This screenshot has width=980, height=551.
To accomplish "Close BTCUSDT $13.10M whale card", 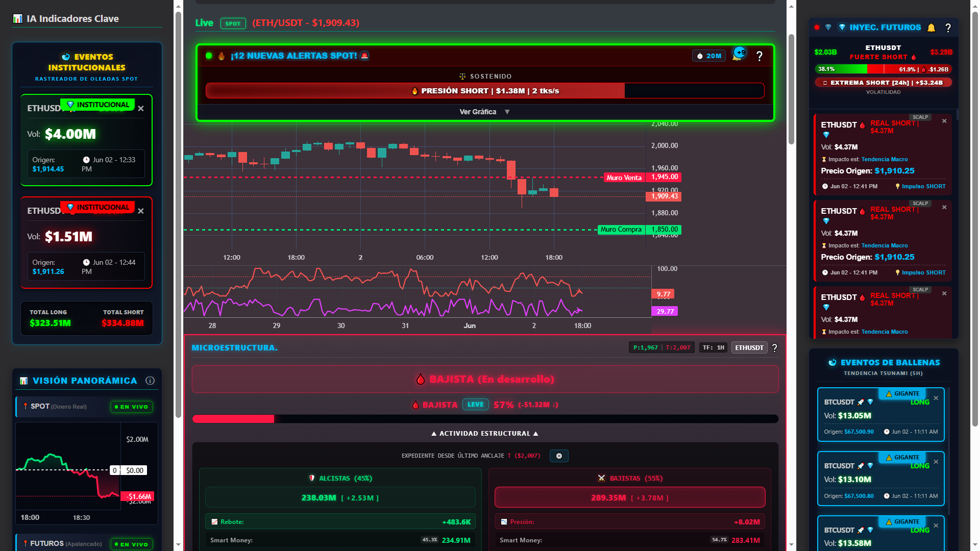I will [936, 462].
